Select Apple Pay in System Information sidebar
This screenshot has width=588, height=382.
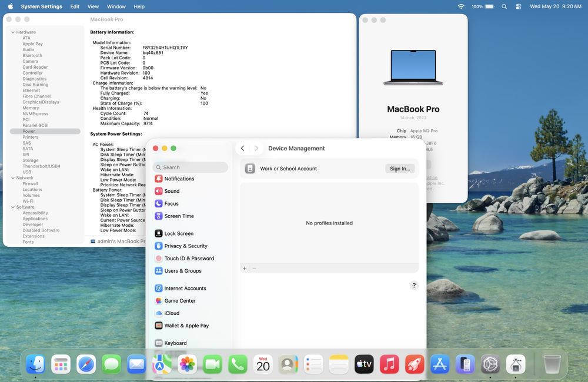click(32, 44)
